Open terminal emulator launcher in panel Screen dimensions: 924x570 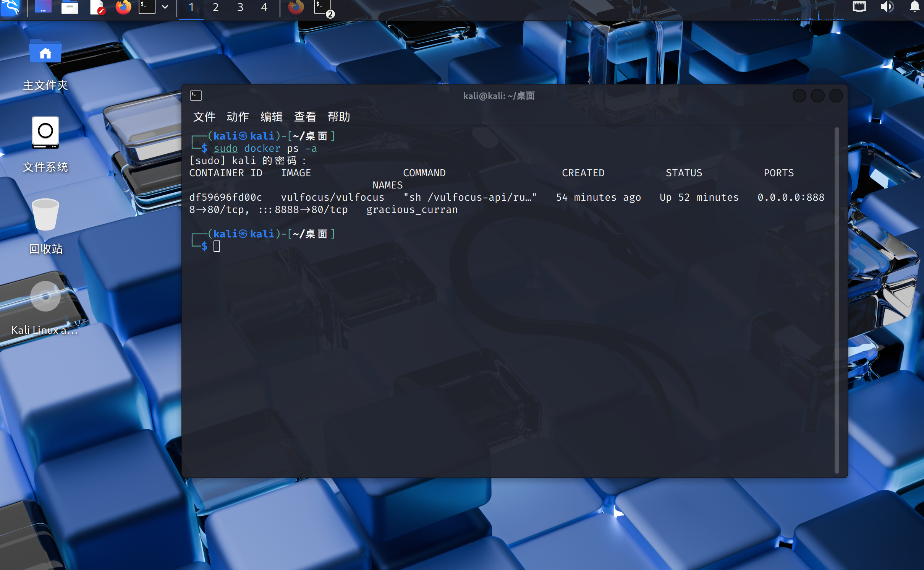pos(147,7)
